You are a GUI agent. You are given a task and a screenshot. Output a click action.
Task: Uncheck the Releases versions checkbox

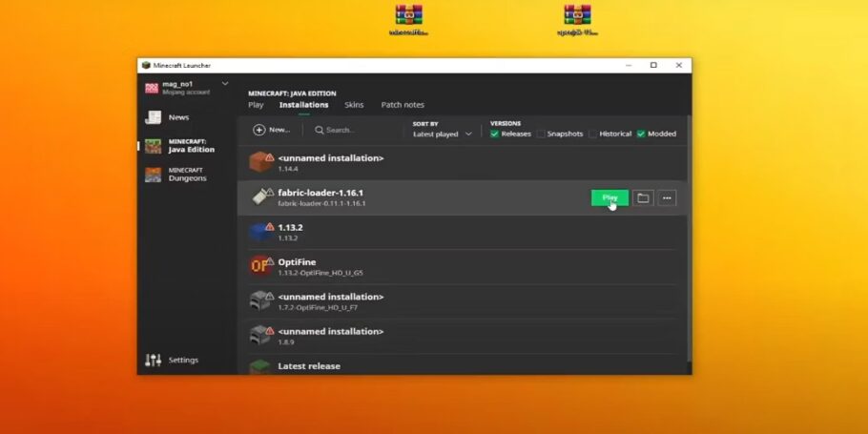(x=494, y=134)
